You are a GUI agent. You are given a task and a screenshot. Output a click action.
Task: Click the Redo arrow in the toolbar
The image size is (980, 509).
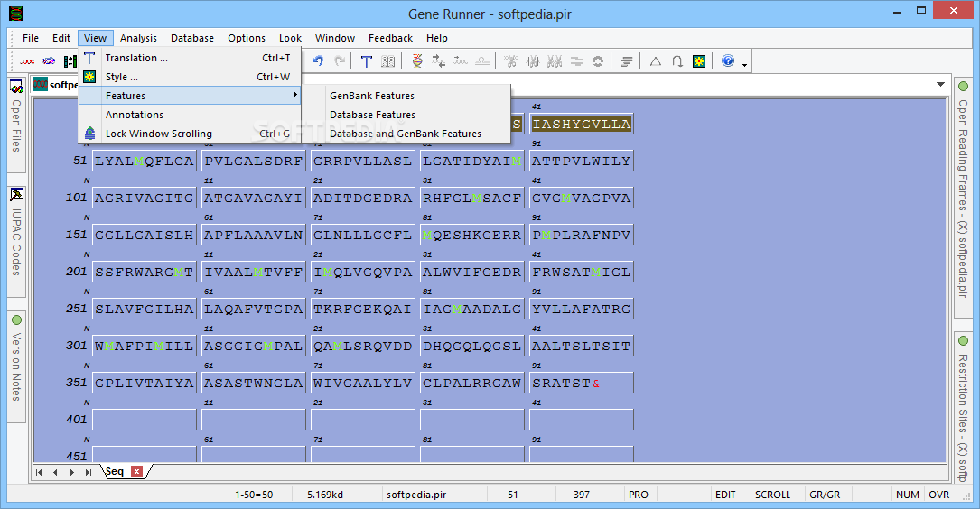(x=340, y=60)
